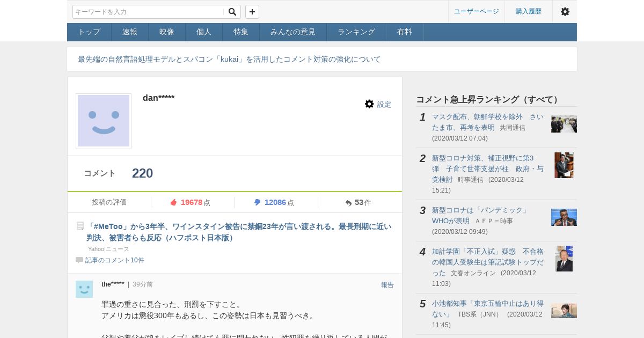Screen dimensions: 644x338
Task: Click the gear icon next to 設定
Action: (x=369, y=104)
